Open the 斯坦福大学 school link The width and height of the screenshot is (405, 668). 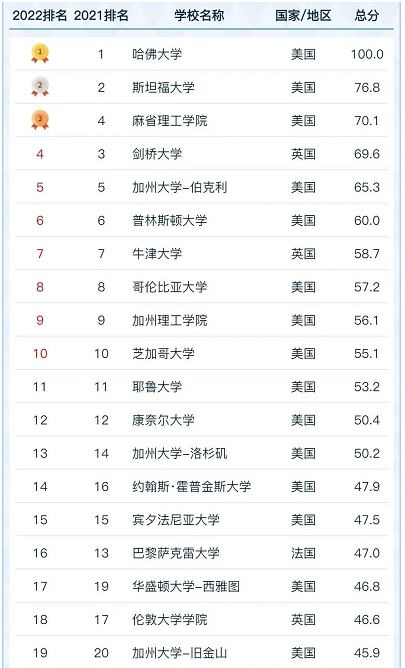[164, 87]
